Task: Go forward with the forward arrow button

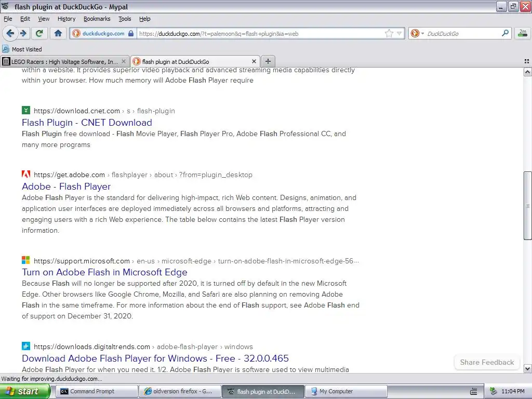Action: 23,33
